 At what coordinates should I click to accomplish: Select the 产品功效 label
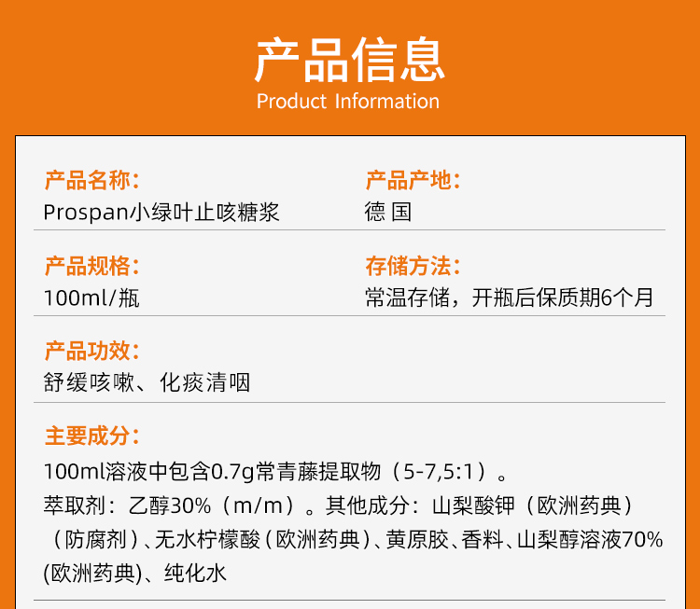click(92, 351)
